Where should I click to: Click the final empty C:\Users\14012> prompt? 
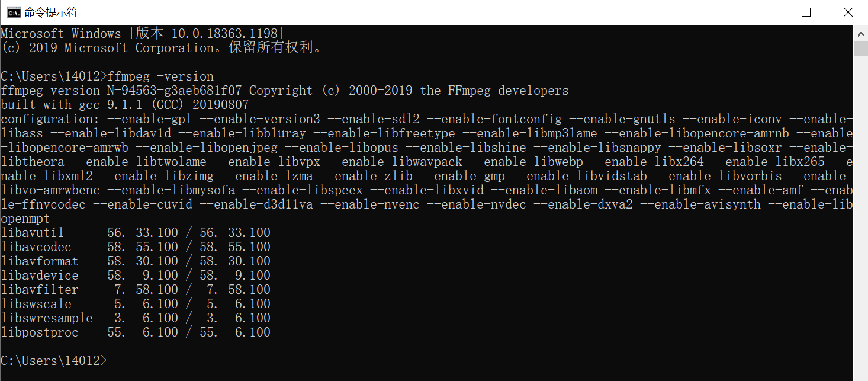(54, 361)
